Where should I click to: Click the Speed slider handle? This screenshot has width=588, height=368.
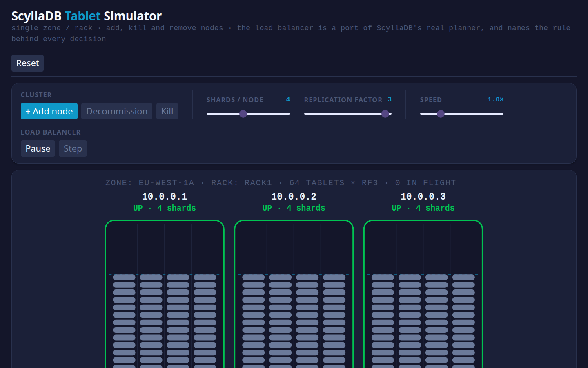(x=441, y=114)
